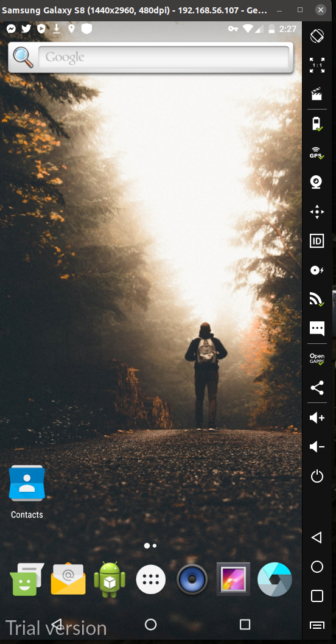This screenshot has height=644, width=336.
Task: Open the Email app in dock
Action: [x=68, y=579]
